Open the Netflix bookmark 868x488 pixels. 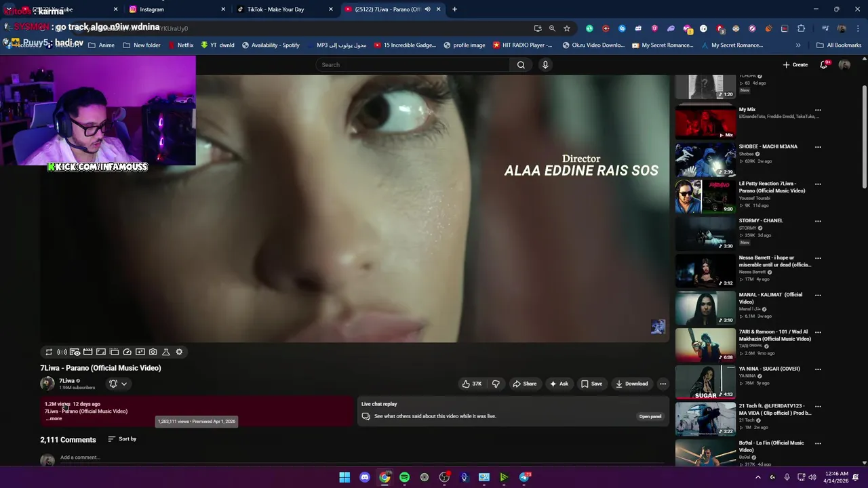coord(180,45)
